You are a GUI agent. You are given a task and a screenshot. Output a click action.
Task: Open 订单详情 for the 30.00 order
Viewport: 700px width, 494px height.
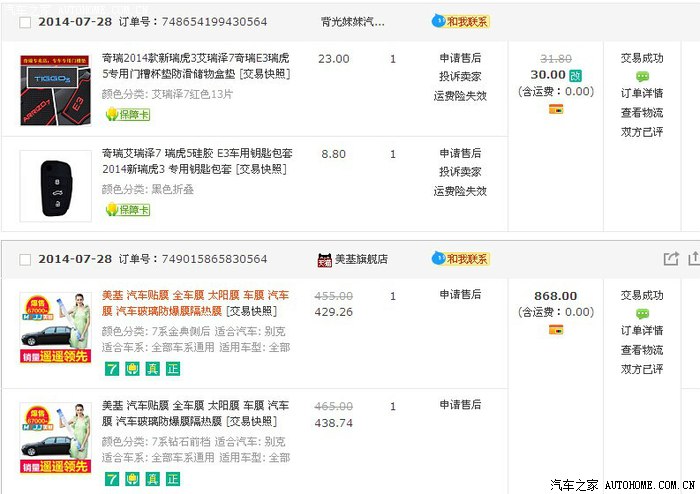642,94
